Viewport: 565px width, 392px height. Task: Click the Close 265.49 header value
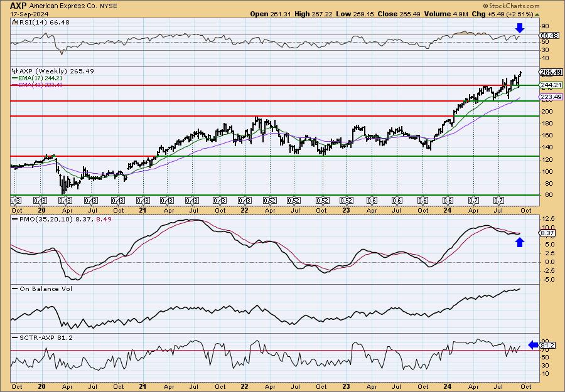coord(399,14)
